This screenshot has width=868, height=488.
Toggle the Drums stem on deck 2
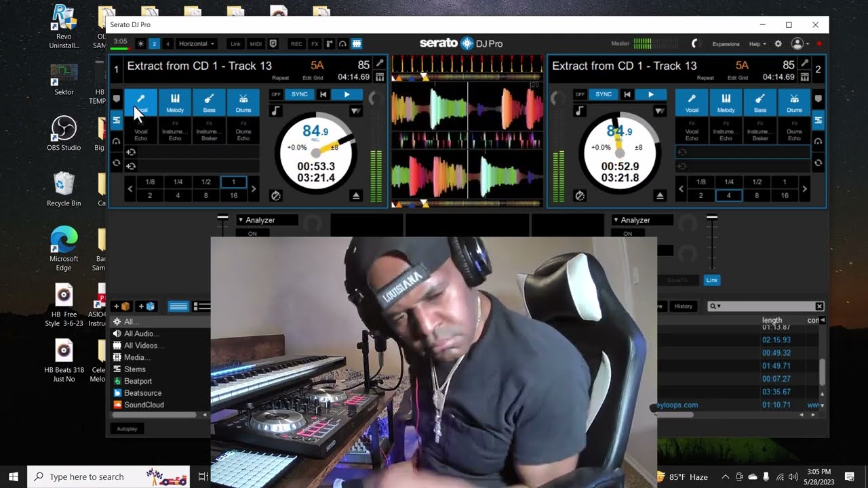tap(794, 102)
